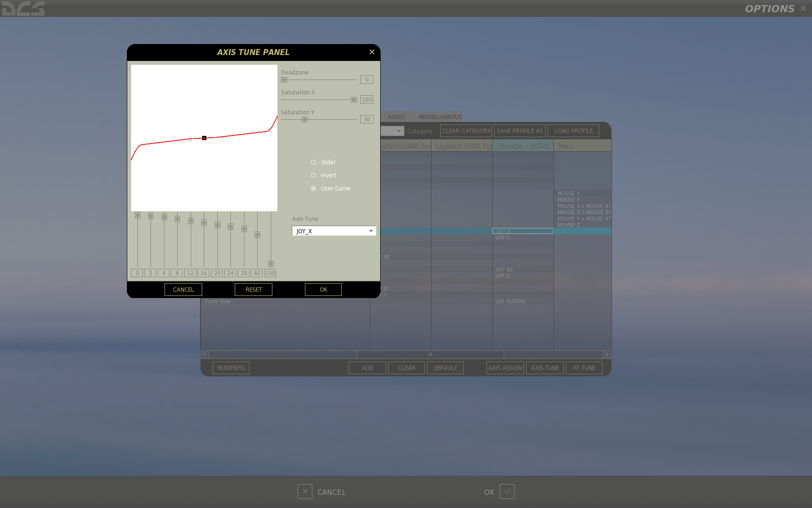Viewport: 812px width, 508px height.
Task: Select the last MOUSE_Z cell in the Maus column
Action: 583,225
